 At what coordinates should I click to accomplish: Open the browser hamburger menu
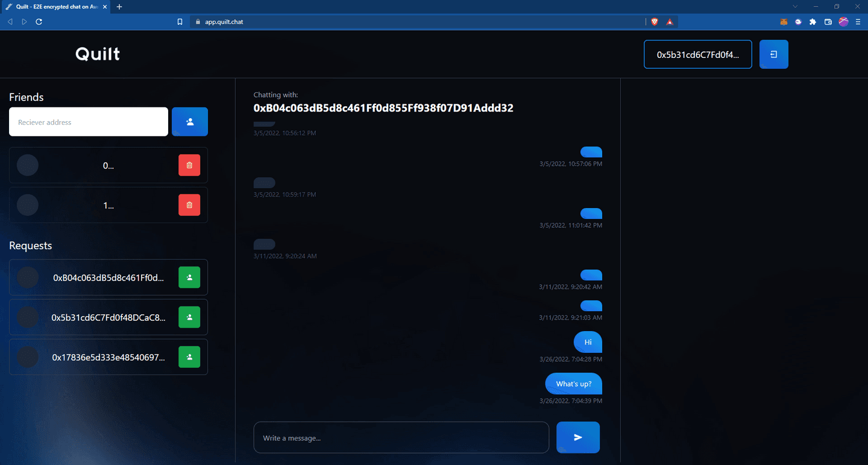[858, 22]
